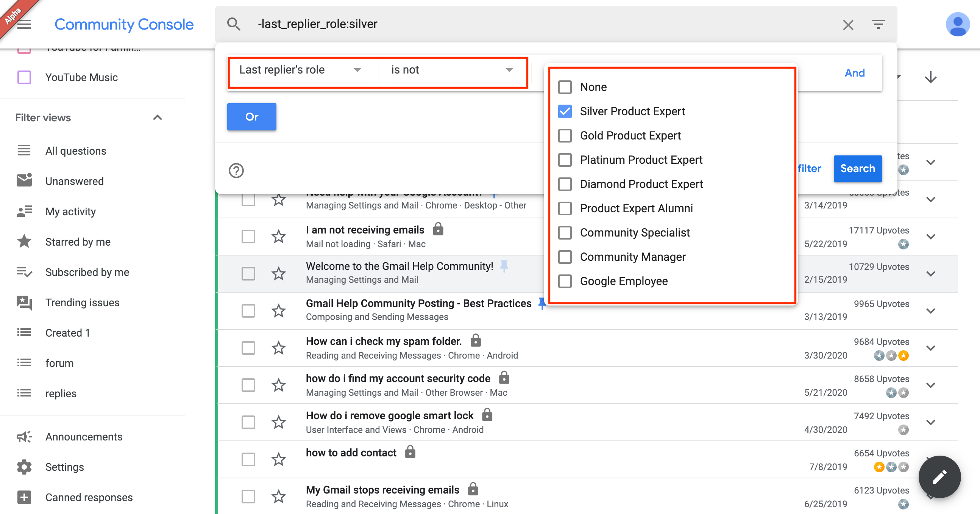Open the 'is not' operator dropdown
The width and height of the screenshot is (980, 514).
pyautogui.click(x=452, y=70)
